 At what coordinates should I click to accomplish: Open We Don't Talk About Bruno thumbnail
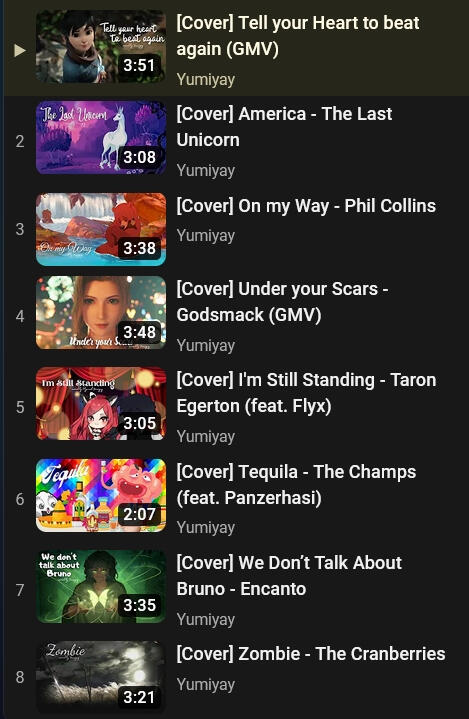101,586
